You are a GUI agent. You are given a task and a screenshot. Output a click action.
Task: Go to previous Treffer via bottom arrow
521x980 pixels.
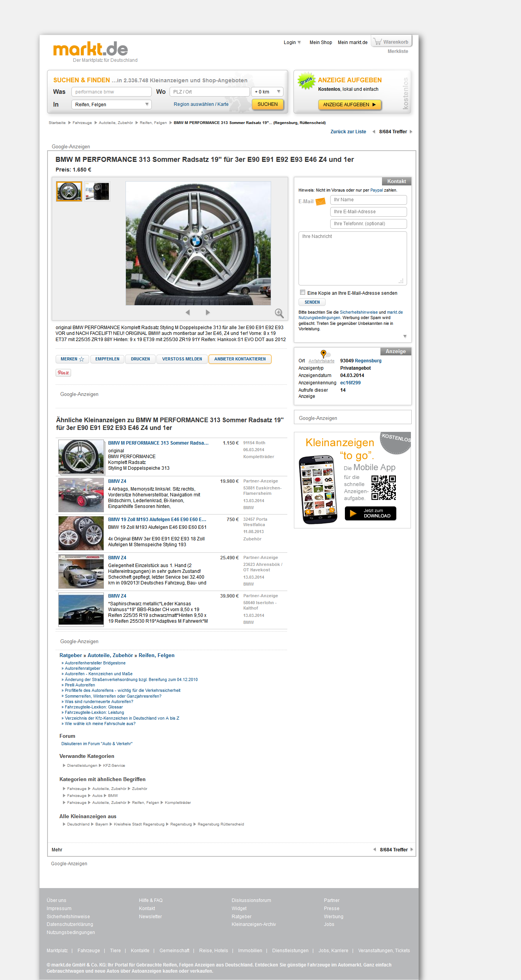pos(375,849)
